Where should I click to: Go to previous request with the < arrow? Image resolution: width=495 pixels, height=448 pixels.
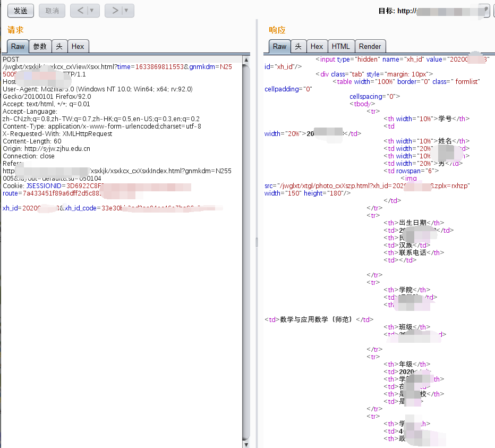tap(80, 11)
